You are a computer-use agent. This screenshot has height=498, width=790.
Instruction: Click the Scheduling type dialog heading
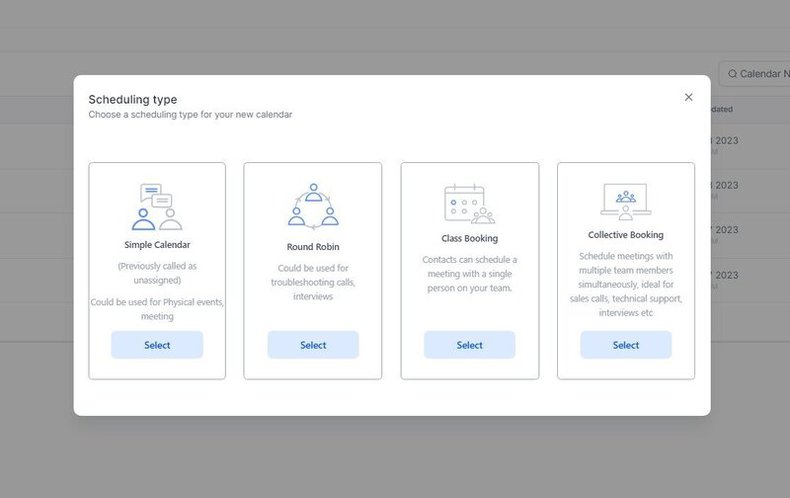(133, 99)
